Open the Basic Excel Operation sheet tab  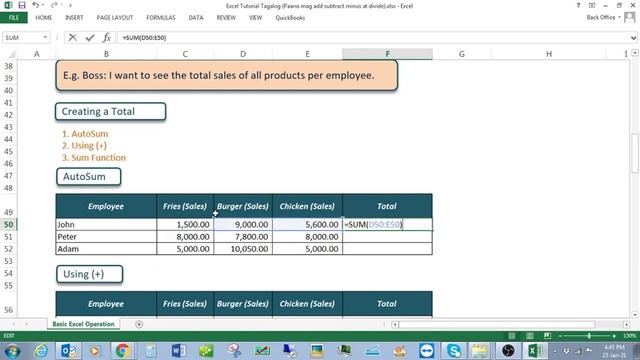click(83, 324)
